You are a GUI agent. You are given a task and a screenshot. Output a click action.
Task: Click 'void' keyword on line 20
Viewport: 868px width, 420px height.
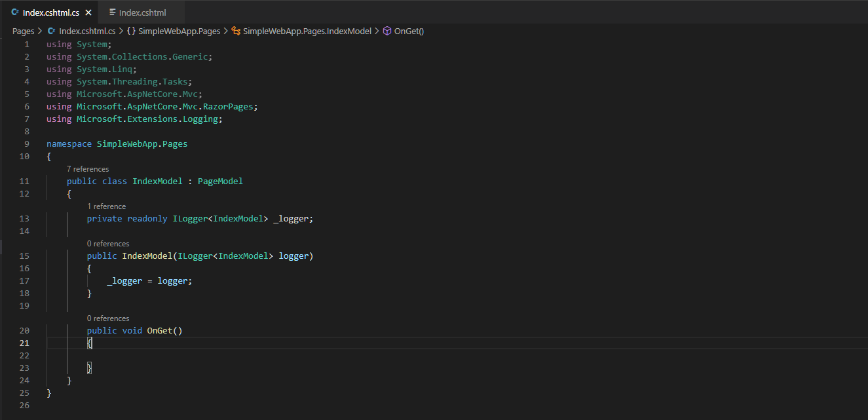click(x=132, y=330)
